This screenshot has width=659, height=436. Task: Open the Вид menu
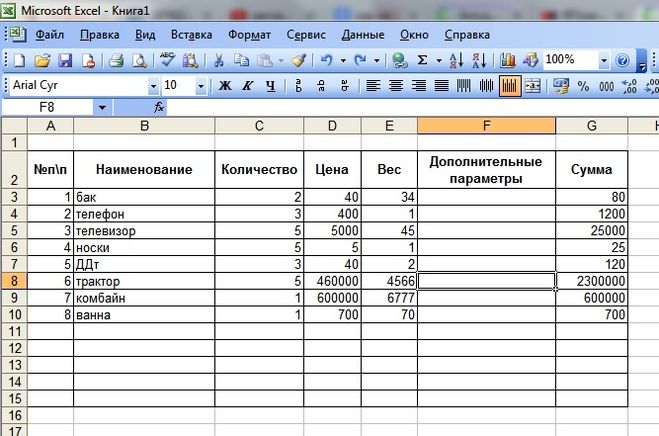[145, 34]
